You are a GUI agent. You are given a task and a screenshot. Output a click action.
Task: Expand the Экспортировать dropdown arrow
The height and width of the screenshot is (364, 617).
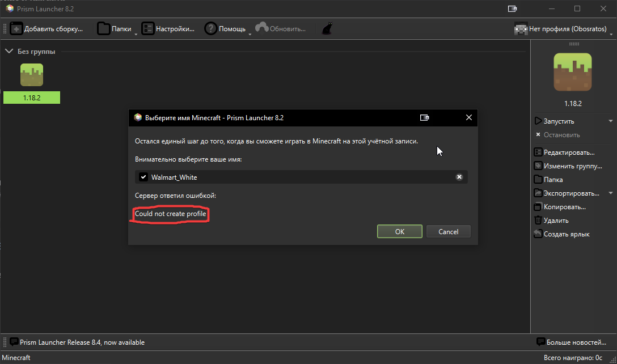point(611,193)
